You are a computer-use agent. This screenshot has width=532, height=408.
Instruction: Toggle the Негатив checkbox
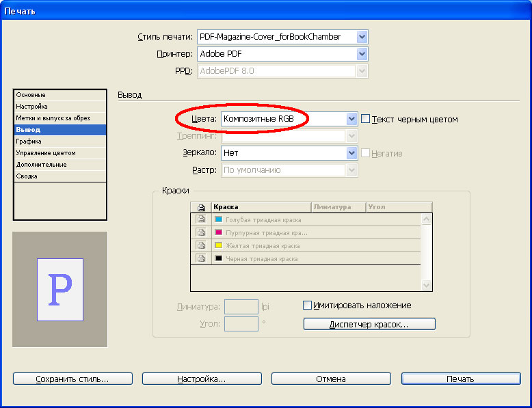click(365, 153)
